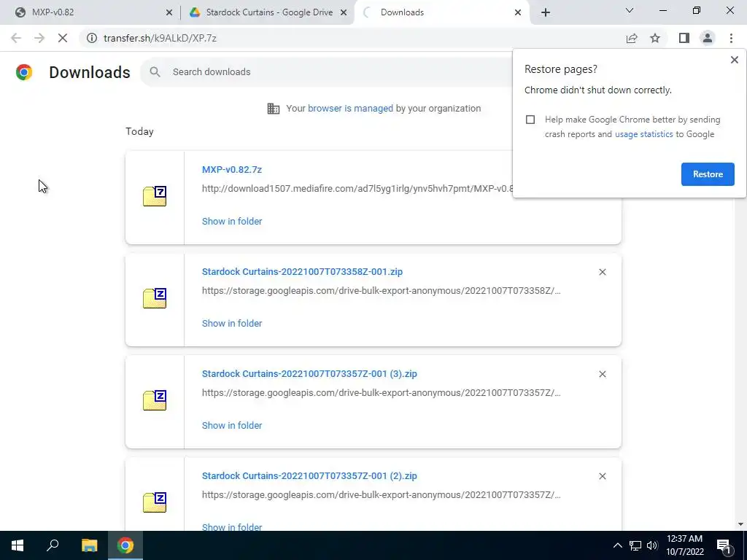Open the notification center icon

pos(724,546)
